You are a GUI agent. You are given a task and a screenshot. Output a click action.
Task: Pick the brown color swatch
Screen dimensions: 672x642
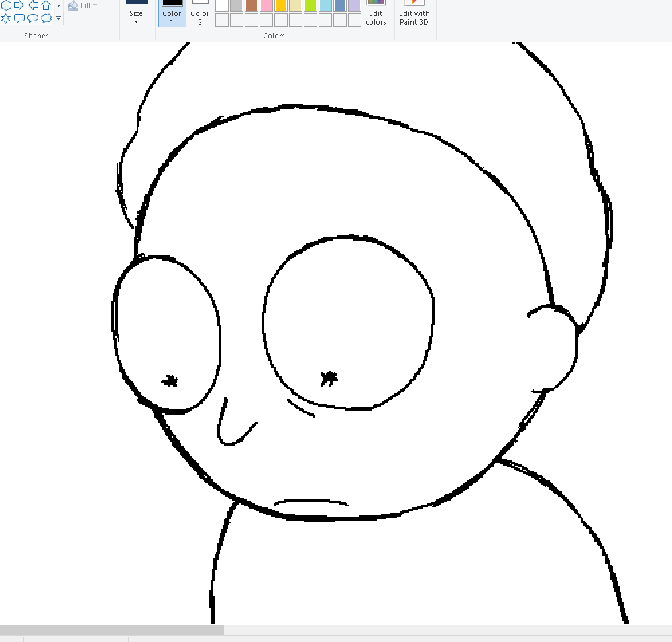pos(251,5)
